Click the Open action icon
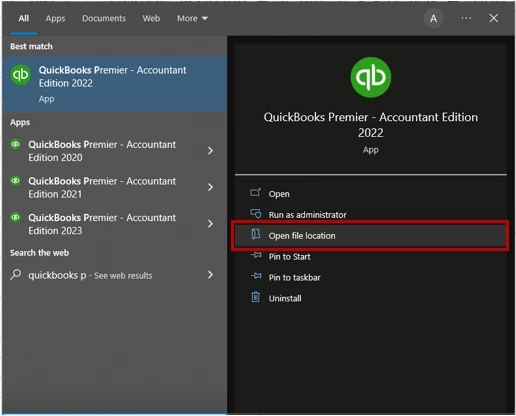516x416 pixels. pyautogui.click(x=255, y=192)
